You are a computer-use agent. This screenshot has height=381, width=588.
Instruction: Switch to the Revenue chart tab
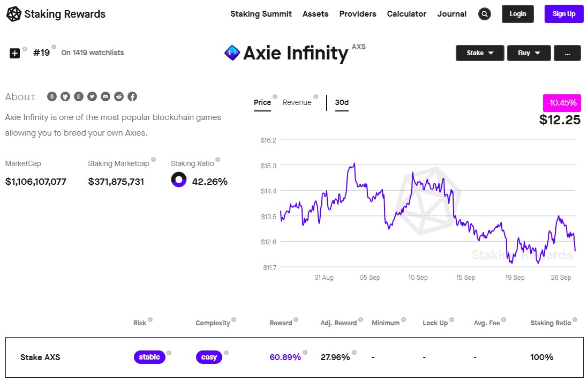[297, 102]
